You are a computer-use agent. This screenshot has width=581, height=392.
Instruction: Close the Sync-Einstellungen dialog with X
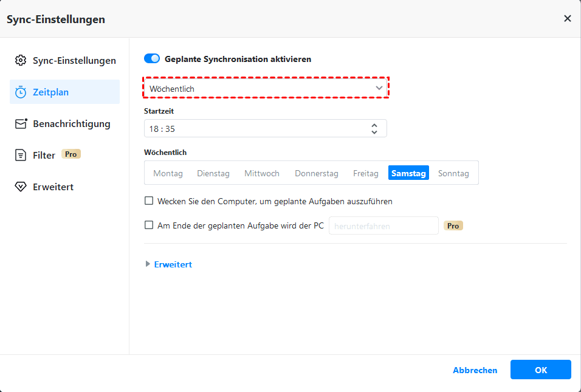click(568, 19)
